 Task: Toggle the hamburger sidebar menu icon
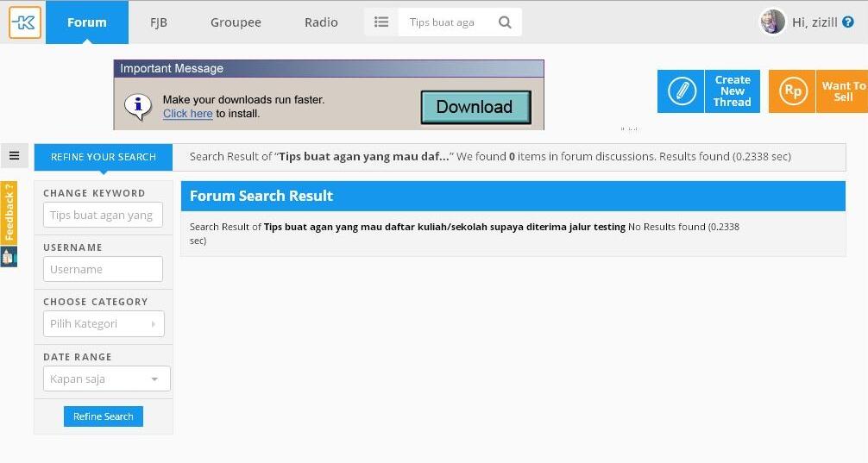pyautogui.click(x=14, y=156)
